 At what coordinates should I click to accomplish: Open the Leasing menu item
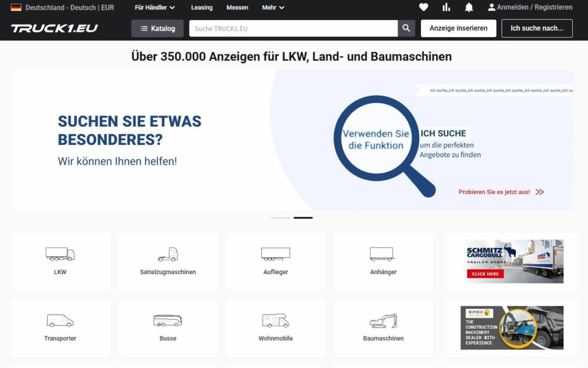pos(201,7)
